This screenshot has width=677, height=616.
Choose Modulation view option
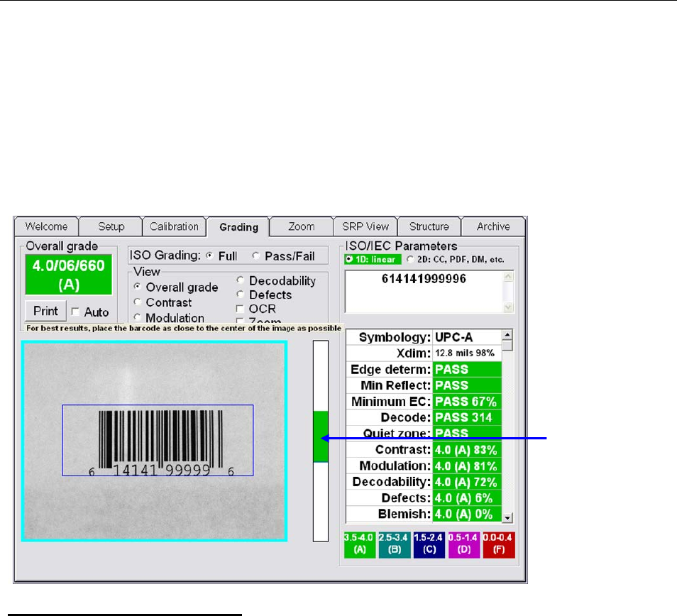137,317
